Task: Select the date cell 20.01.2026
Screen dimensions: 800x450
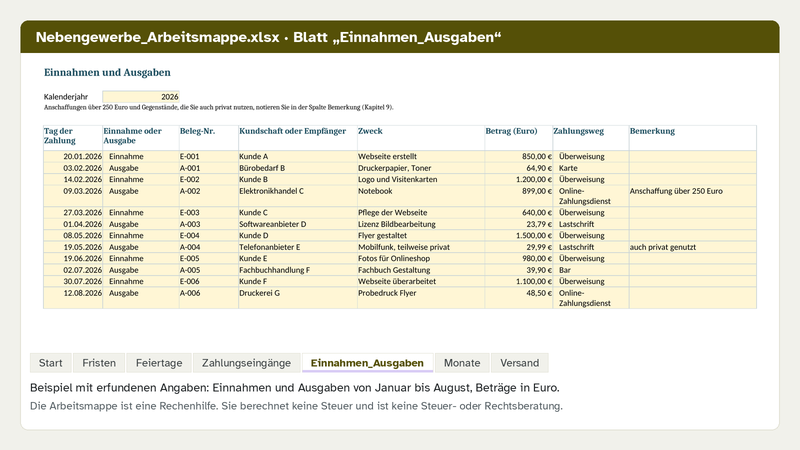Action: (73, 157)
